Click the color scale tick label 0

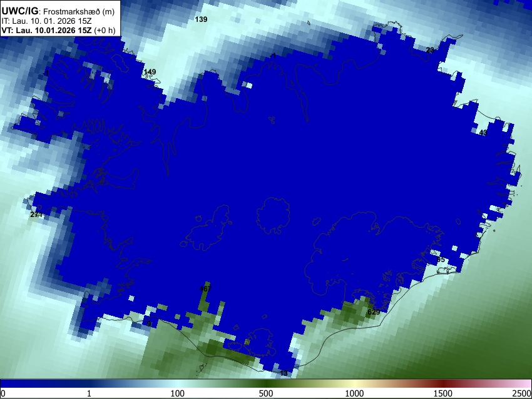pos(3,393)
